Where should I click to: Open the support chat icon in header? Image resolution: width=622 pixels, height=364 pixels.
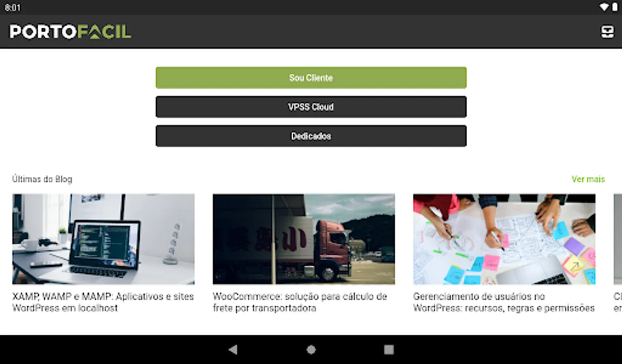tap(607, 32)
